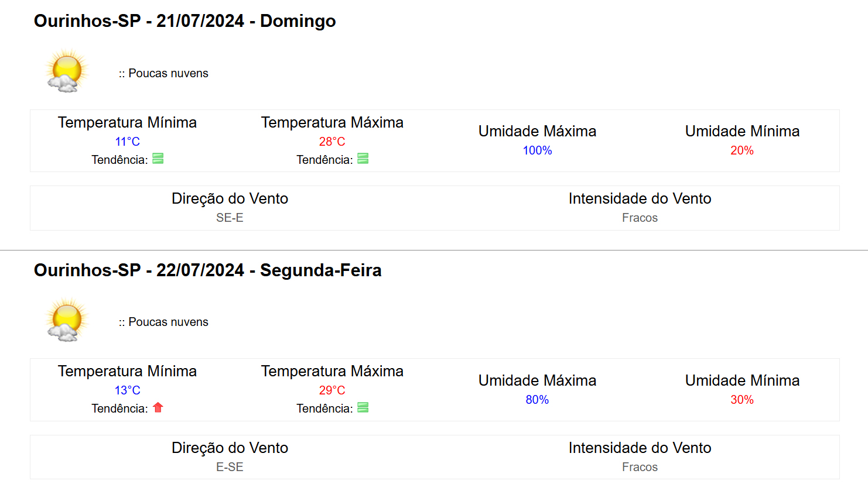
Task: Select the Ourinhos-SP 21/07/2024 Domingo heading
Action: 184,21
